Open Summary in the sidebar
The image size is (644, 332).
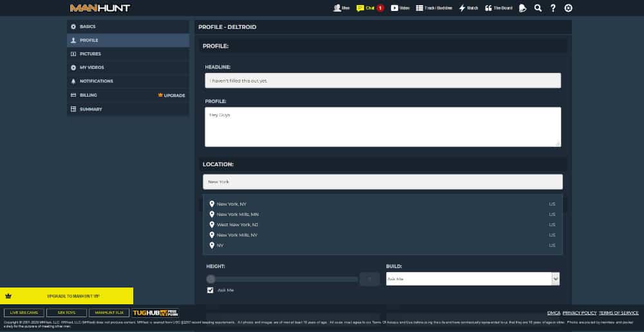[x=128, y=109]
